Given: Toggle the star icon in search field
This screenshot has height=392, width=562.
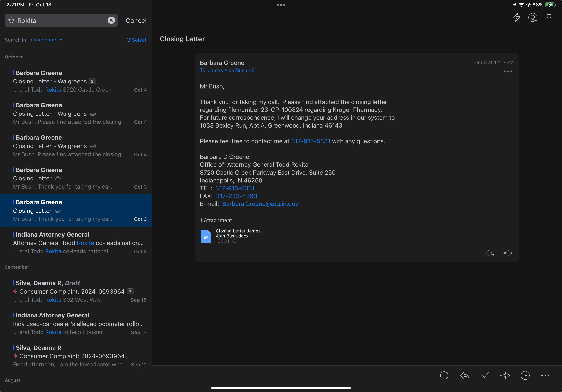Looking at the screenshot, I should pos(11,20).
